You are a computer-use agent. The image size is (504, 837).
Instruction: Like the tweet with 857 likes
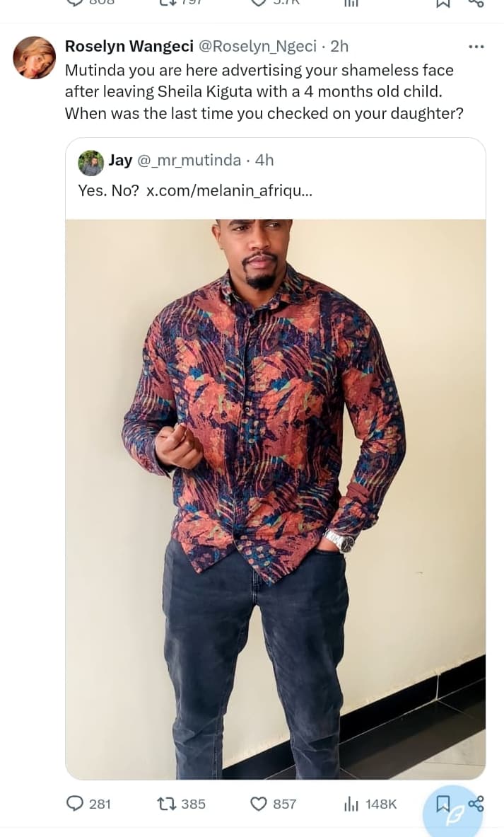[x=273, y=803]
